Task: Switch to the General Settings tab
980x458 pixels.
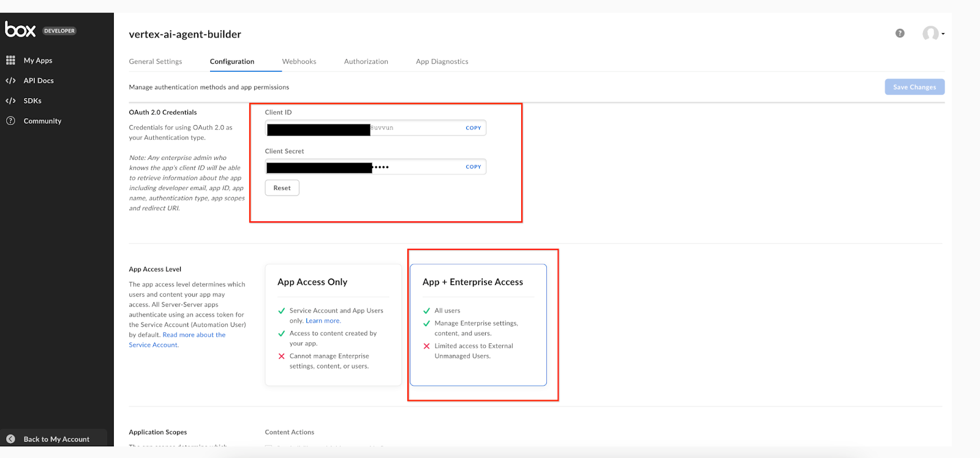Action: click(156, 61)
